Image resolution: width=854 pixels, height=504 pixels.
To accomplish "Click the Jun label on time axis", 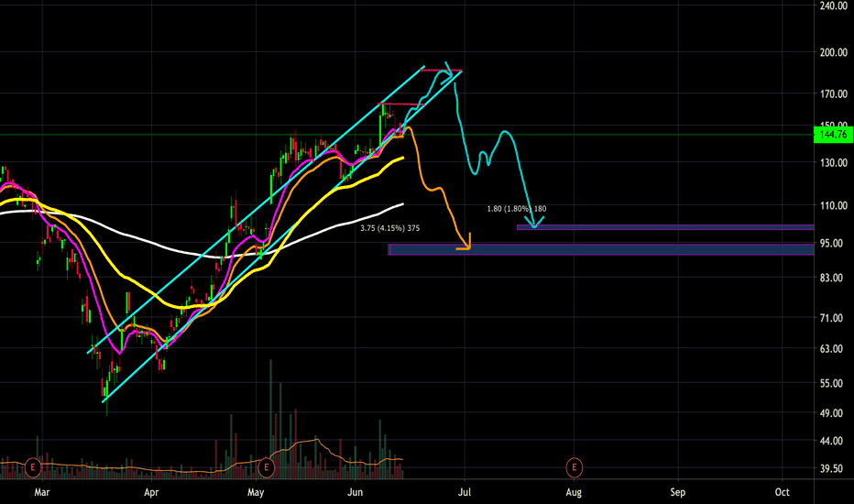I will 356,493.
